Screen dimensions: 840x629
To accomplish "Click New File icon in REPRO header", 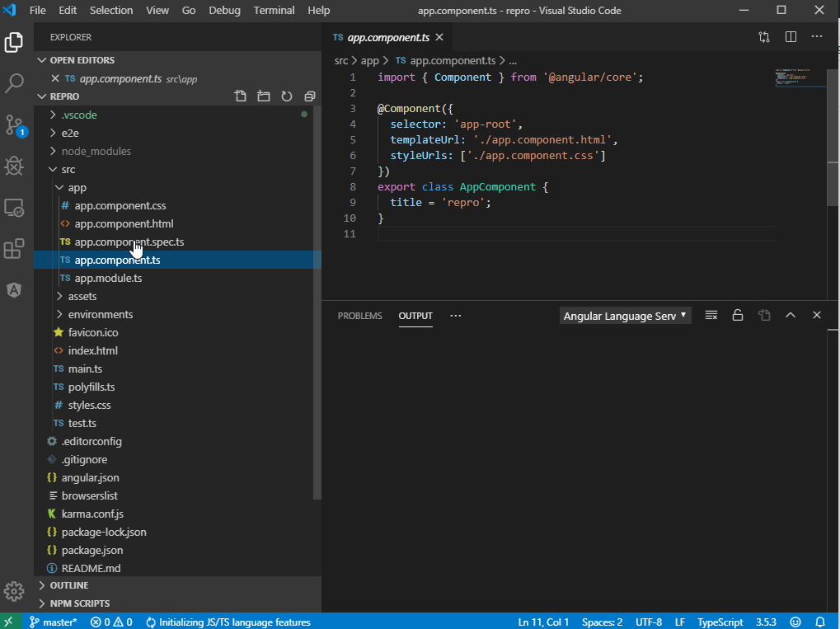I will (241, 96).
